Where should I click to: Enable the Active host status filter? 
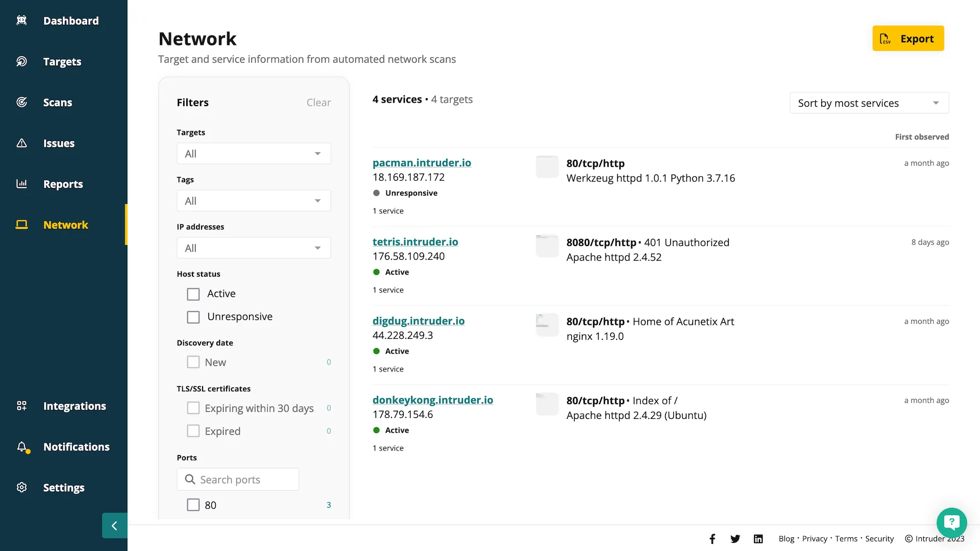pos(193,294)
